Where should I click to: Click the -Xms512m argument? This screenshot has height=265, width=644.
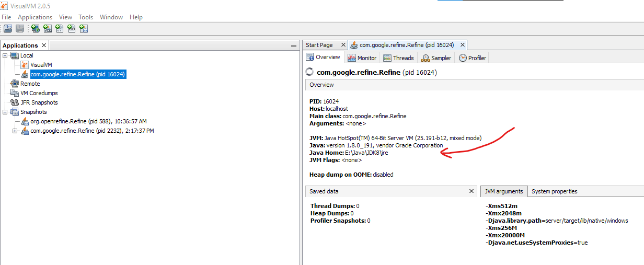click(501, 206)
